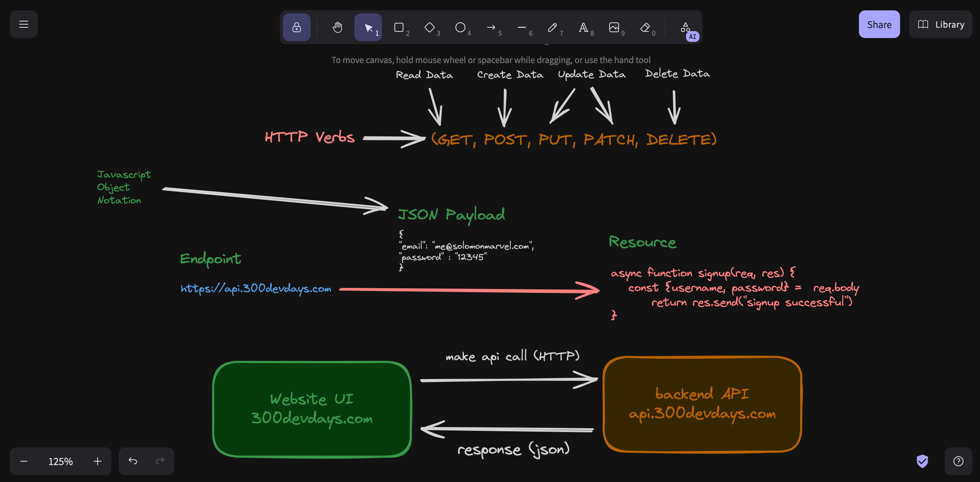Zoom in with the plus button
The image size is (980, 482).
(98, 461)
